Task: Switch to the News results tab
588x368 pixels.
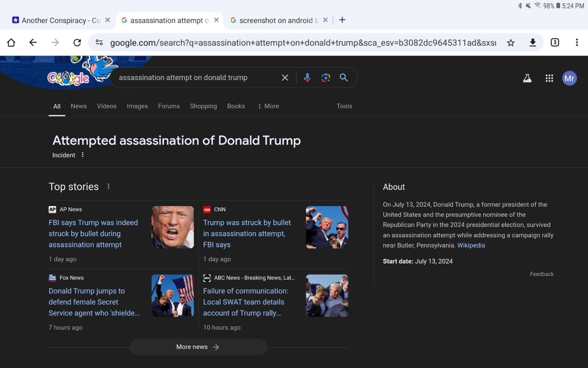Action: [x=79, y=106]
